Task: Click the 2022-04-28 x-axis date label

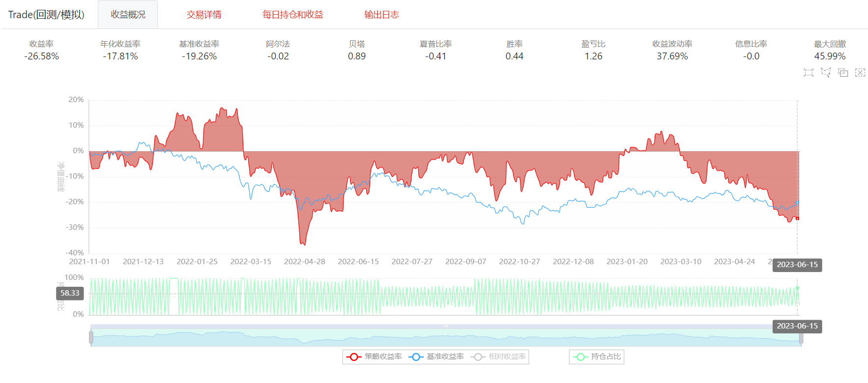Action: (305, 262)
